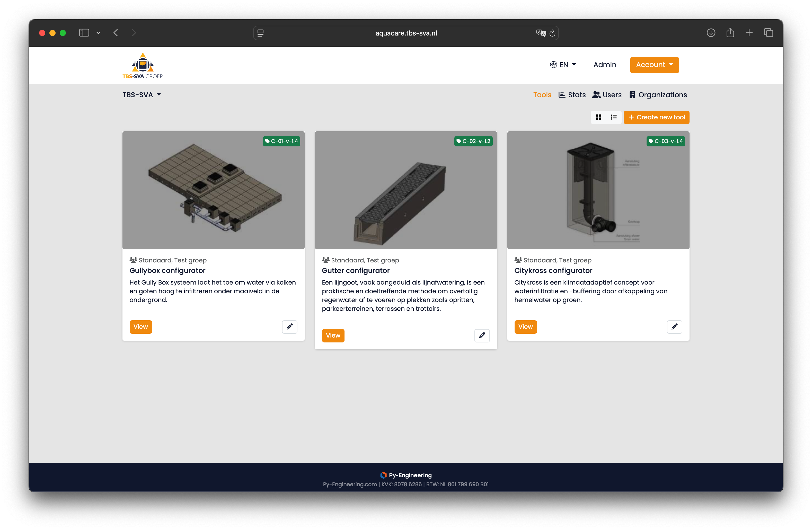Click the Gutter configurator thumbnail image
Screen dimensions: 812x530
(x=406, y=190)
